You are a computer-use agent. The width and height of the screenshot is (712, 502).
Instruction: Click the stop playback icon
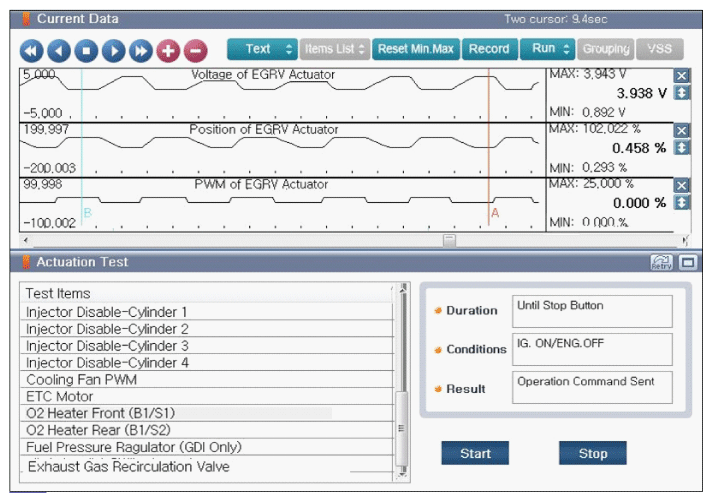[x=87, y=49]
